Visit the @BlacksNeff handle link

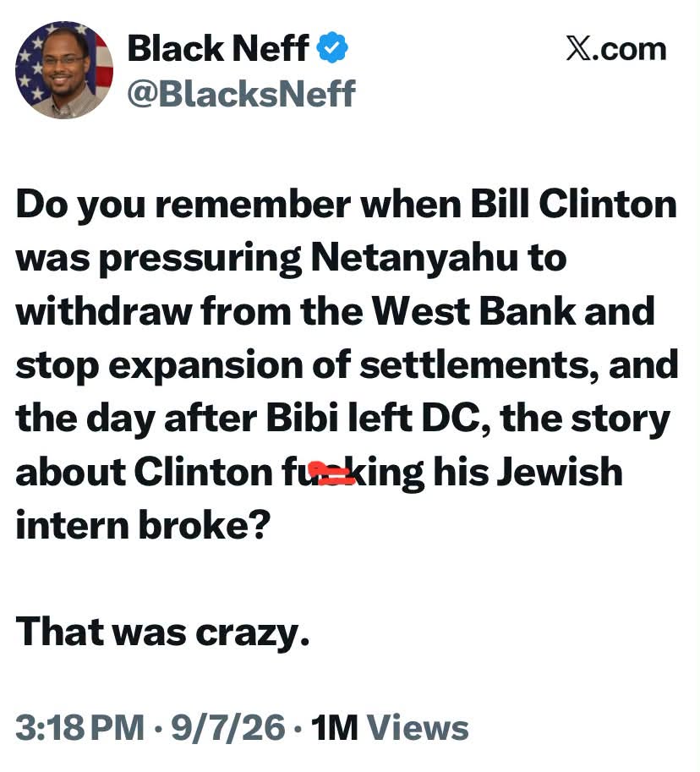click(x=241, y=94)
